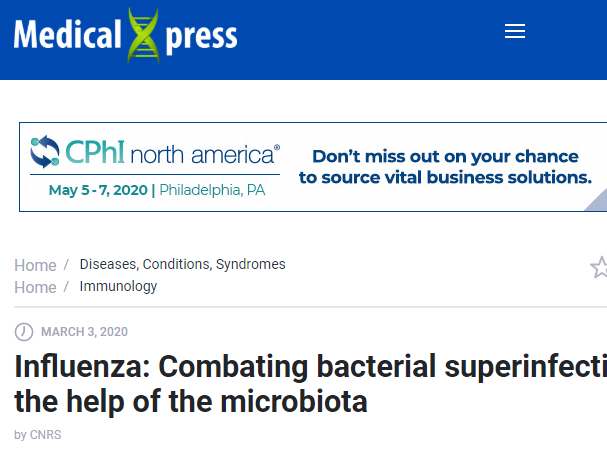
Task: Click 'to source vital business solutions' text
Action: 445,177
